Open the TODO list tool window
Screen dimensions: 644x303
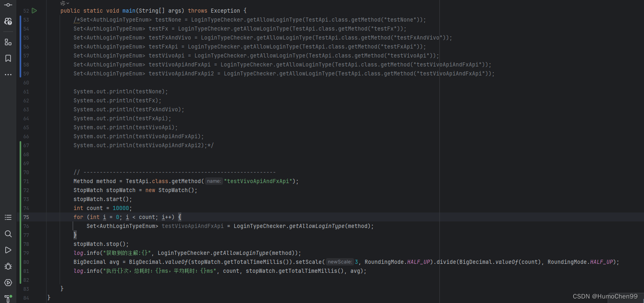pyautogui.click(x=8, y=217)
